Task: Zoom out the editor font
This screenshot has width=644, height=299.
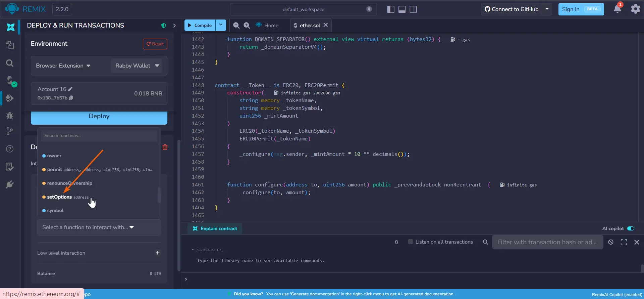Action: [236, 25]
